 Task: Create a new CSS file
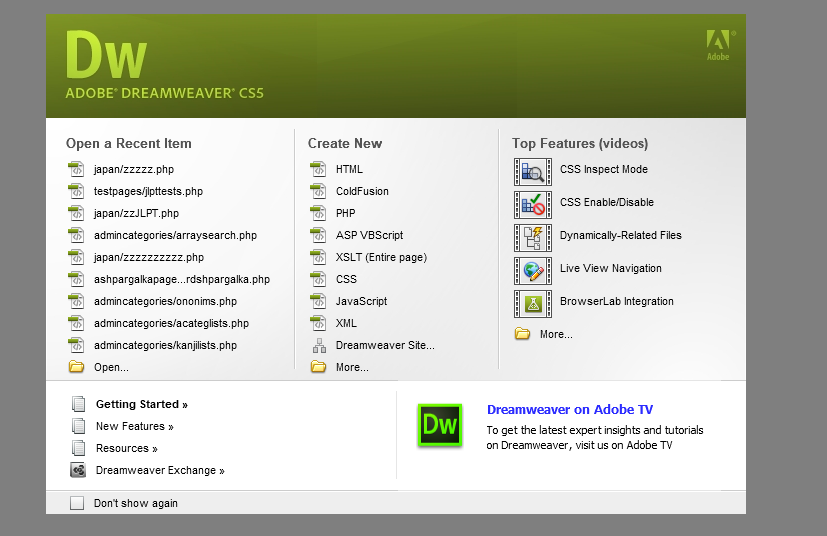pos(346,279)
